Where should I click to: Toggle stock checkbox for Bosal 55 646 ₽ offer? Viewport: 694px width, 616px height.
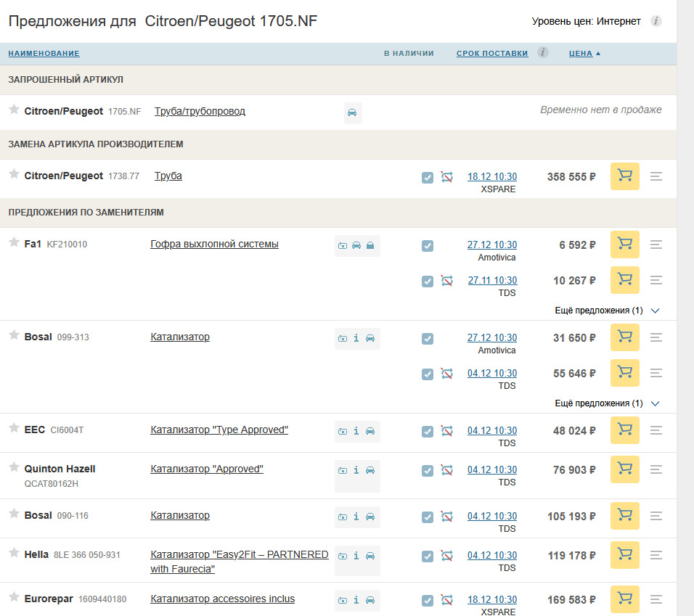click(428, 374)
